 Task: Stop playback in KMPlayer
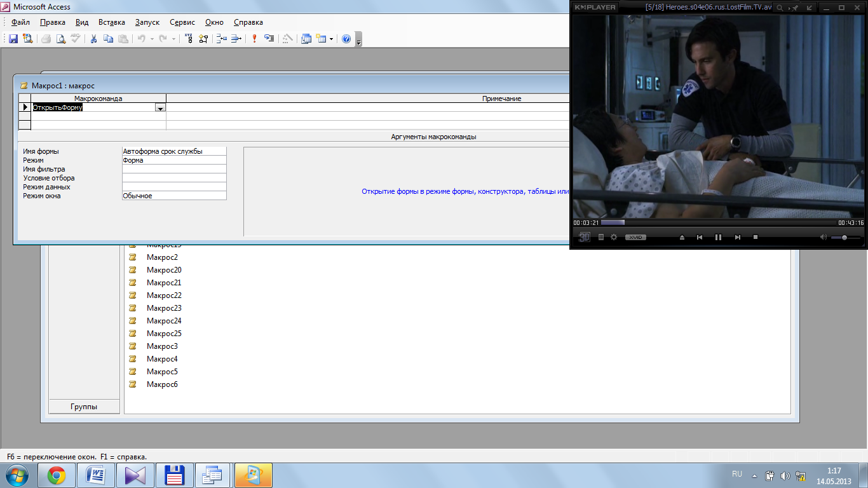756,237
